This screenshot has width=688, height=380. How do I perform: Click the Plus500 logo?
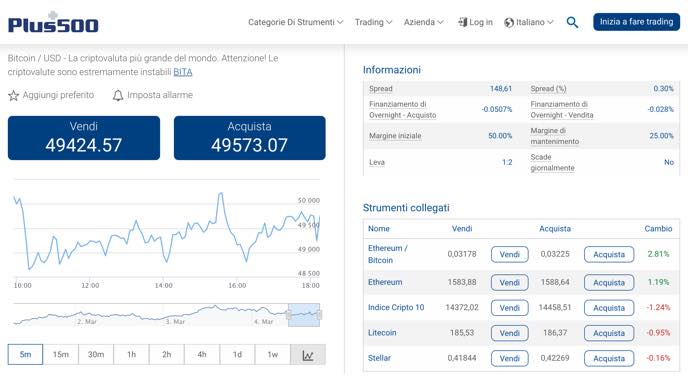pos(53,22)
